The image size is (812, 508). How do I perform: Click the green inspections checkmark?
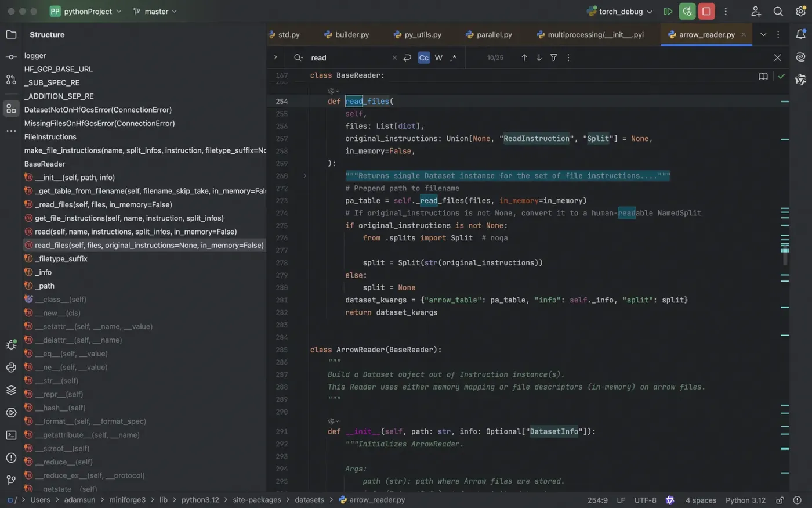781,76
